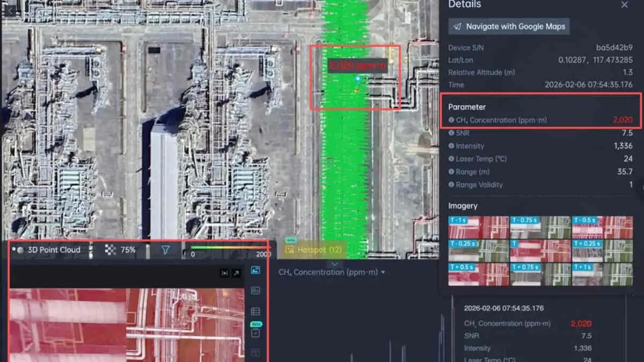Open the center T imagery thumbnail
The height and width of the screenshot is (362, 644).
[540, 251]
